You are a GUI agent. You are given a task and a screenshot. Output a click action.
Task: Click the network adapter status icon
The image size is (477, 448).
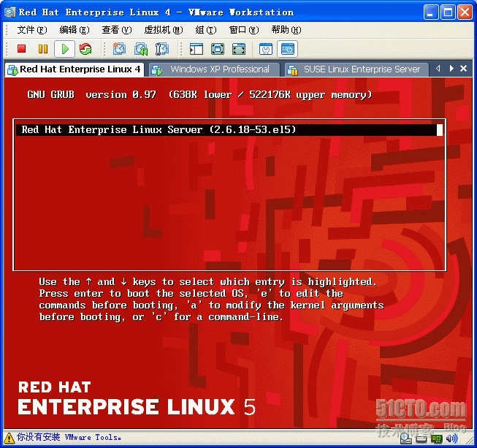tap(437, 438)
